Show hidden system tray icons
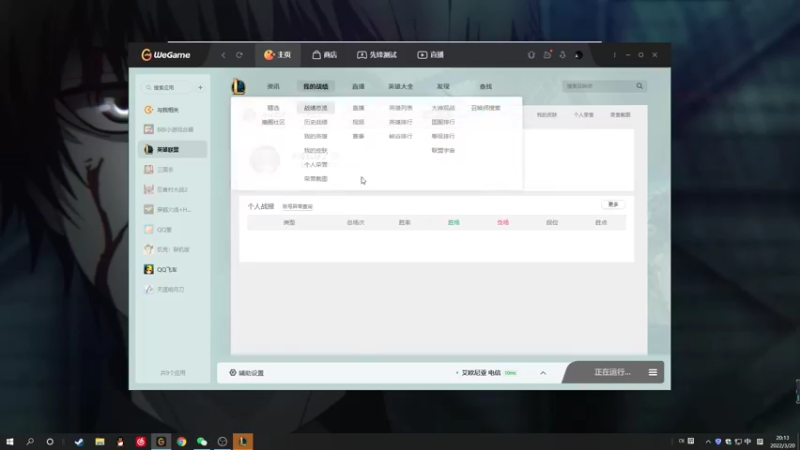800x450 pixels. pos(708,441)
